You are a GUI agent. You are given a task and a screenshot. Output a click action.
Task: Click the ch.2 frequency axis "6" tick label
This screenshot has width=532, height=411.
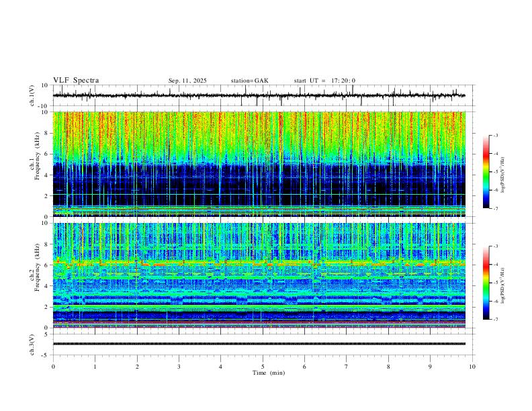[46, 265]
